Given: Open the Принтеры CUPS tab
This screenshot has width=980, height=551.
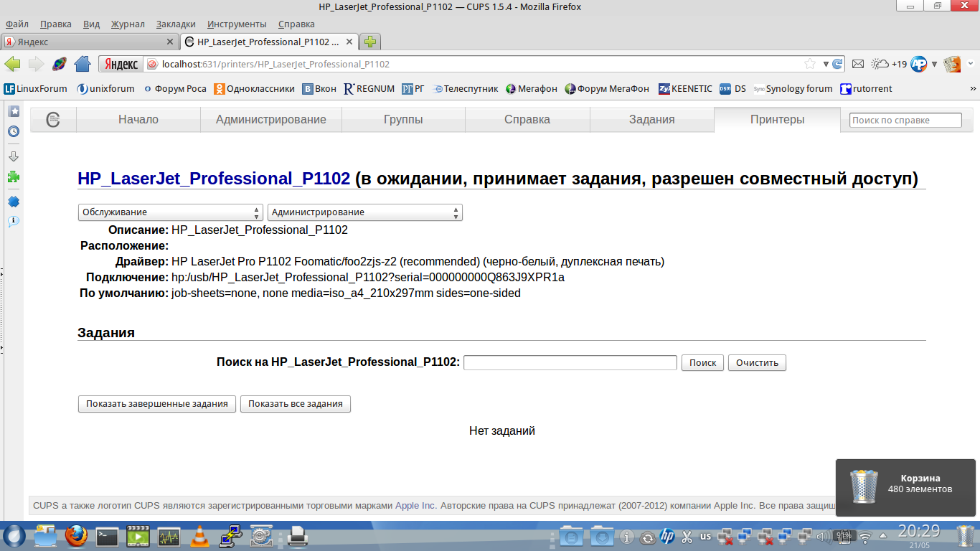Looking at the screenshot, I should [x=778, y=120].
